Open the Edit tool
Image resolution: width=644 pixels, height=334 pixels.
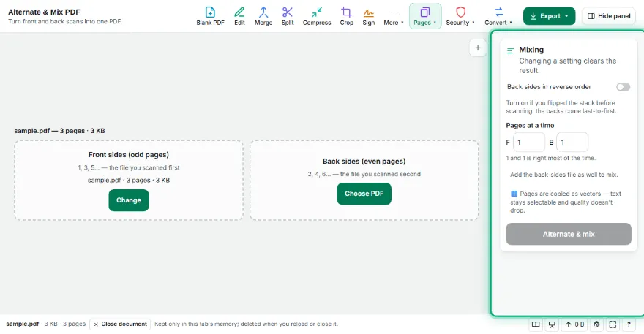pyautogui.click(x=239, y=16)
